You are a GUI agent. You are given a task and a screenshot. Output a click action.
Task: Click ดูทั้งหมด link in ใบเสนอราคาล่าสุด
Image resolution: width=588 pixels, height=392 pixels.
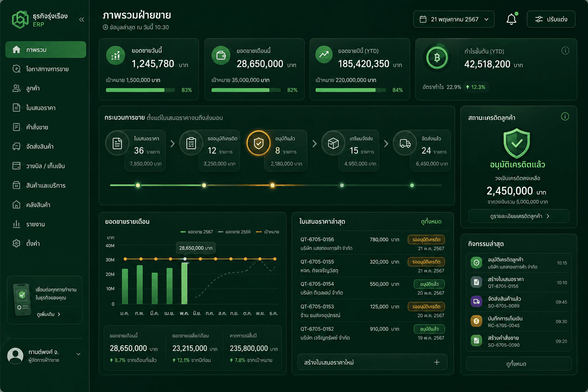(431, 222)
